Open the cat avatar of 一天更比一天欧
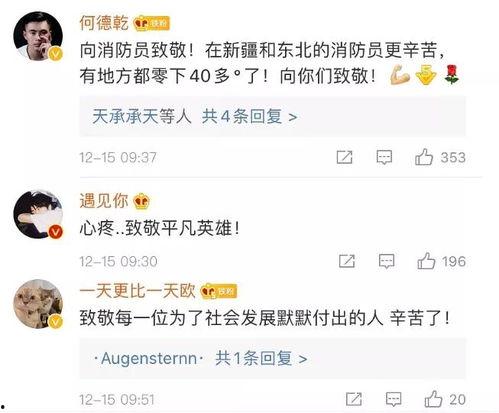This screenshot has height=413, width=499. click(38, 304)
